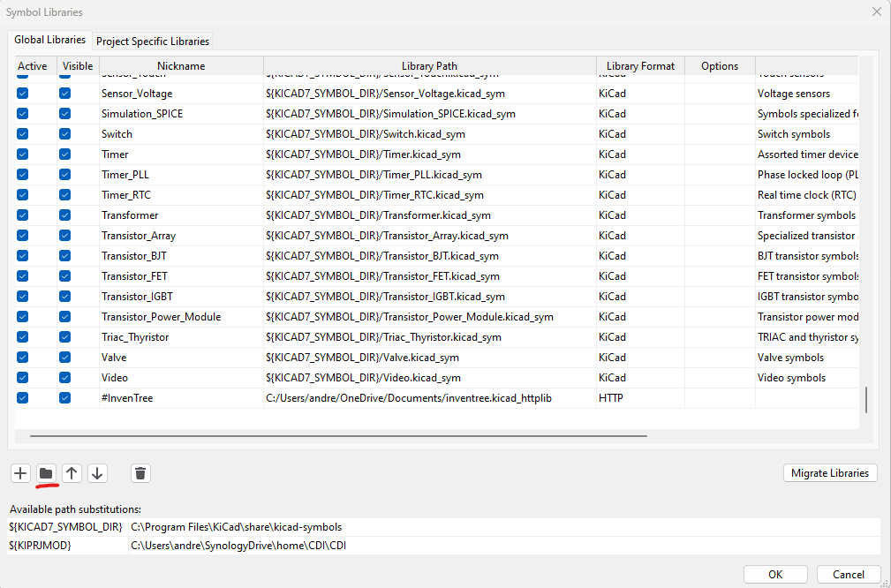Click the Migrate Libraries button
Screen dimensions: 891x588
point(830,472)
